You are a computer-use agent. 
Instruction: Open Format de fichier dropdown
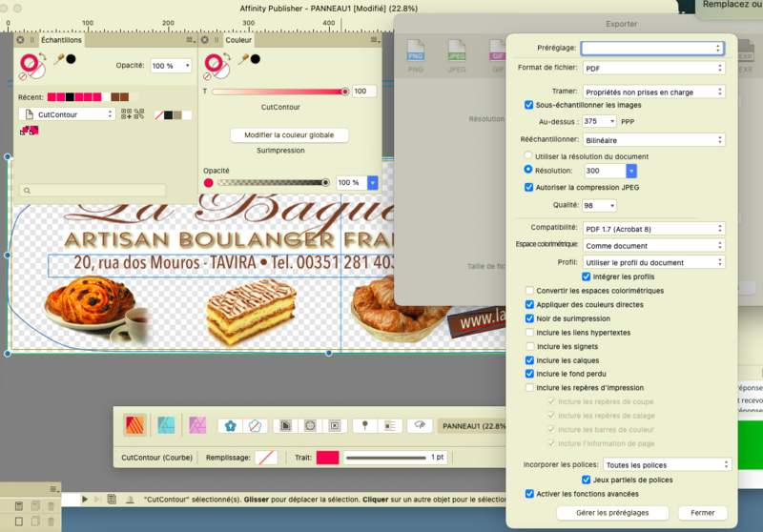(654, 68)
